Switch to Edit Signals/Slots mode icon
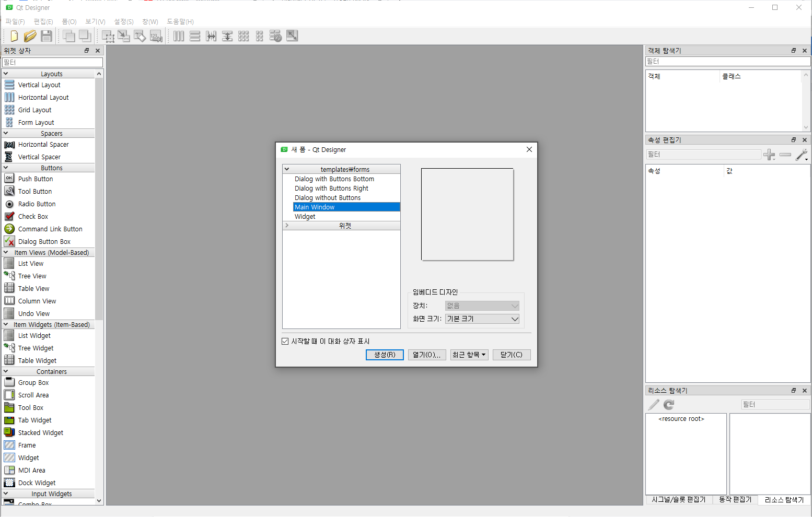 tap(124, 36)
